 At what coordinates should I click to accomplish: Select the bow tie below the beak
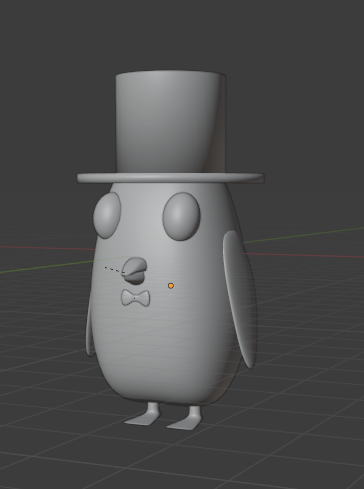tap(135, 298)
